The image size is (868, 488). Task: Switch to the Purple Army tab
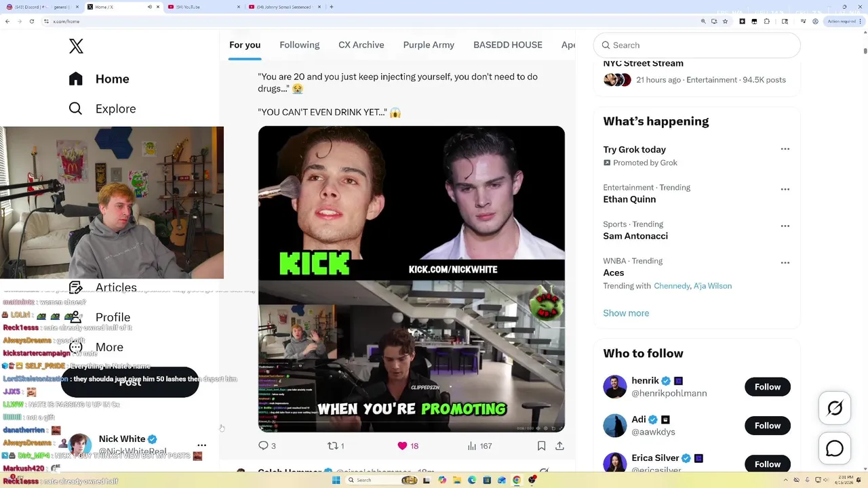[429, 45]
